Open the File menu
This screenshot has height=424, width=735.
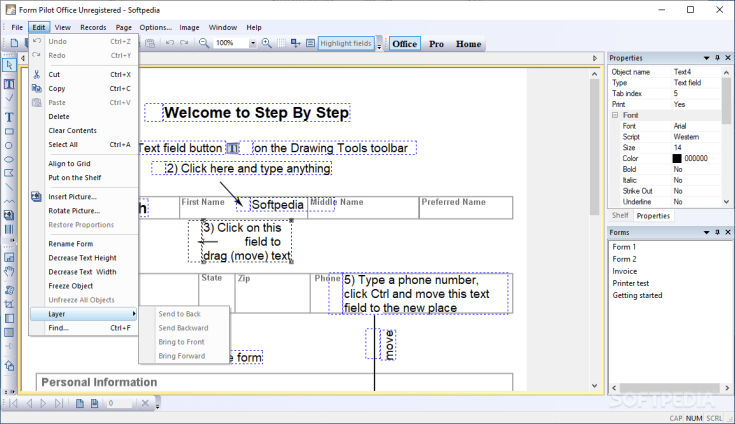(x=17, y=27)
